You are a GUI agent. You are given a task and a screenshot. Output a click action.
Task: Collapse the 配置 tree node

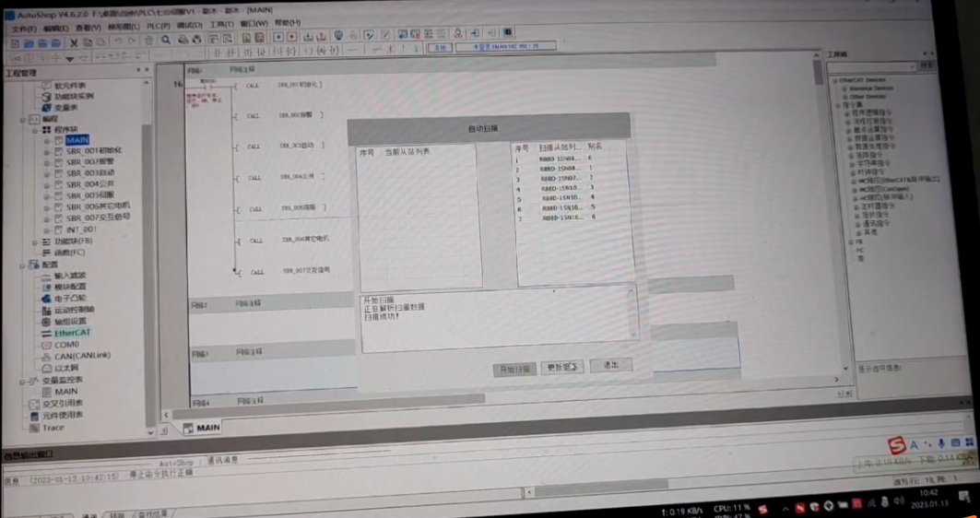coord(23,265)
